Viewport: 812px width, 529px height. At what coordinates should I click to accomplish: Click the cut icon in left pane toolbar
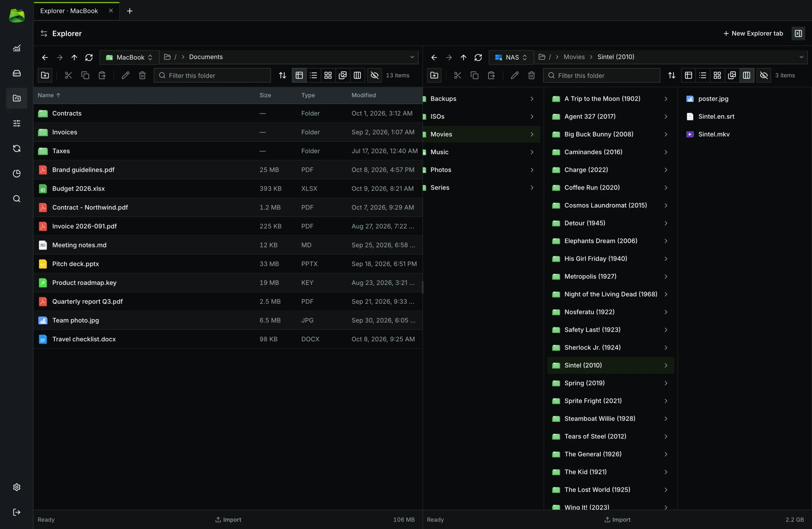[68, 75]
